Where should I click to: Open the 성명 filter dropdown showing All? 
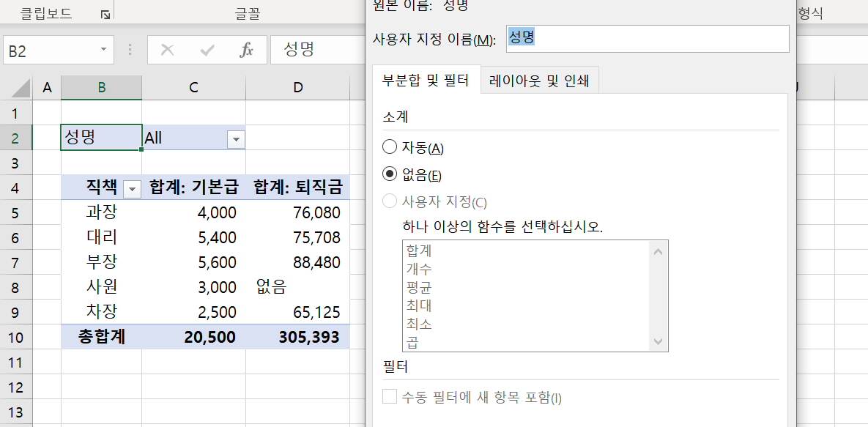coord(236,138)
